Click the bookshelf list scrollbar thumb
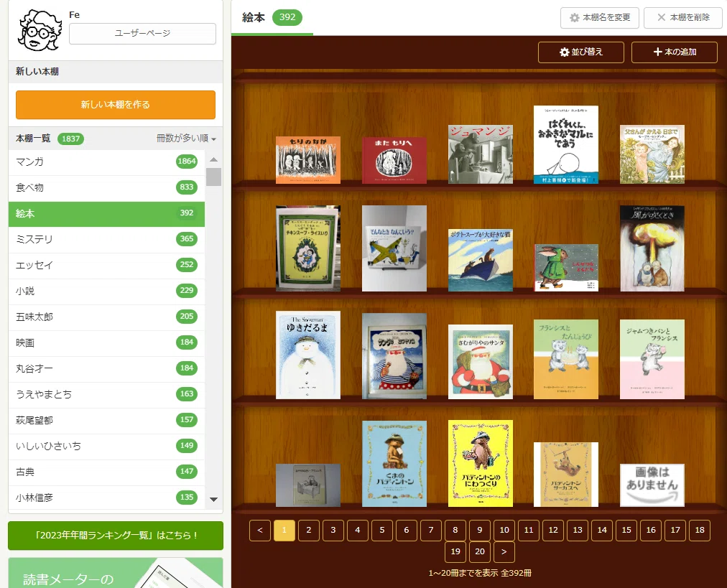The width and height of the screenshot is (727, 588). pos(214,177)
